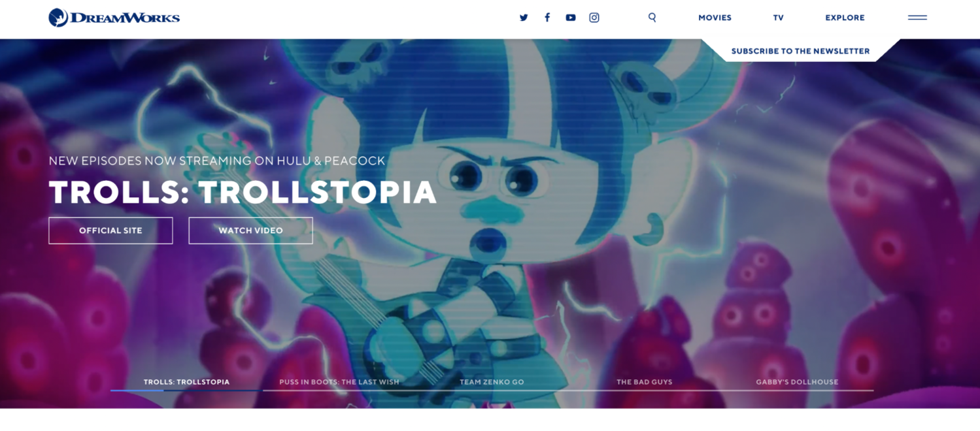Expand the Explore menu
Screen dimensions: 980x431
pos(845,18)
